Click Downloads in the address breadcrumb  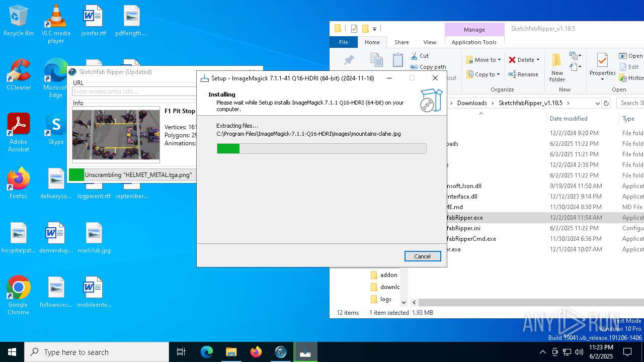(x=472, y=103)
